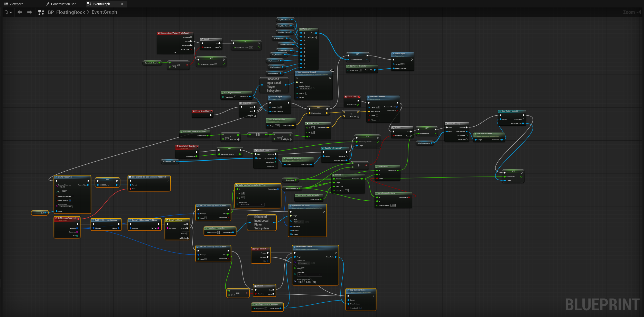Add pin on the vector add node
Viewport: 644px width, 317px height.
pyautogui.click(x=354, y=117)
